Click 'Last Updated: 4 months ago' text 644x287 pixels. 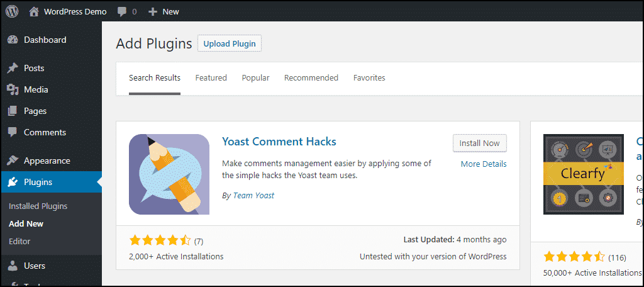pos(455,239)
